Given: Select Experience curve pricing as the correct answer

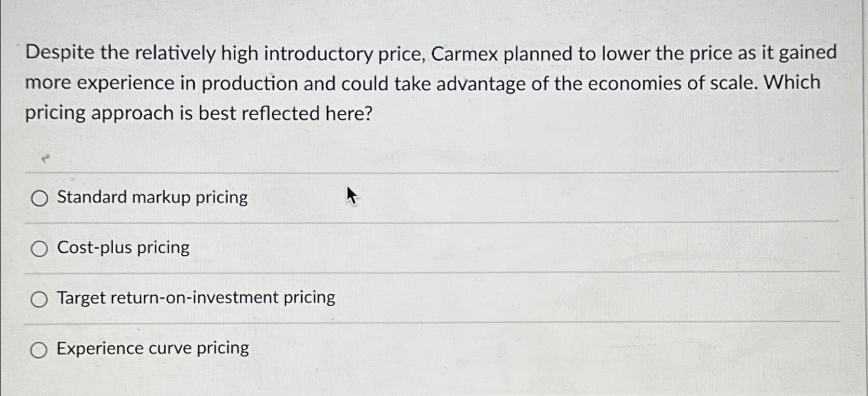Looking at the screenshot, I should (39, 349).
